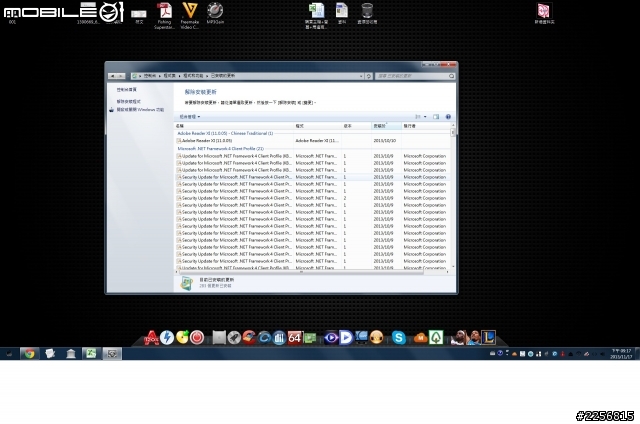Image resolution: width=640 pixels, height=424 pixels.
Task: Click the 已安裝的更新 breadcrumb segment
Action: coord(223,76)
